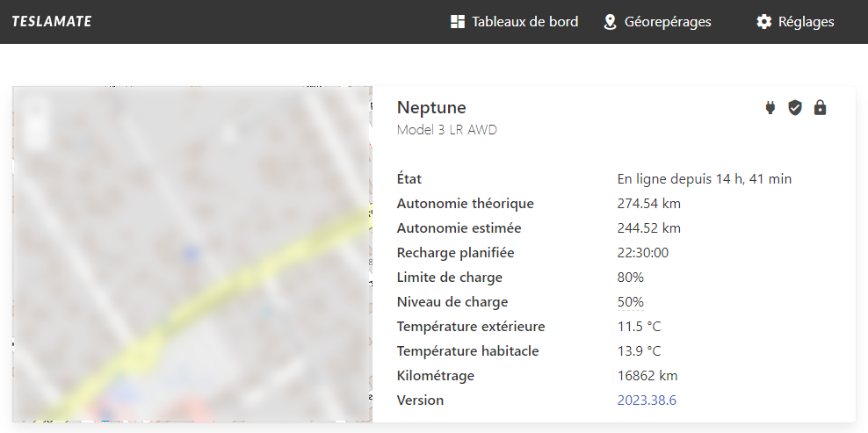Click the shield sentry mode icon
This screenshot has height=433, width=868.
tap(795, 107)
